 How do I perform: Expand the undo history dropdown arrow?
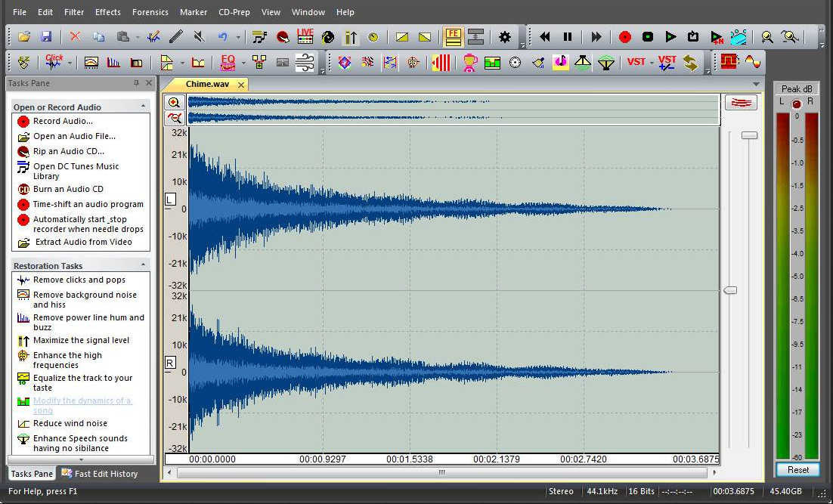pos(238,37)
